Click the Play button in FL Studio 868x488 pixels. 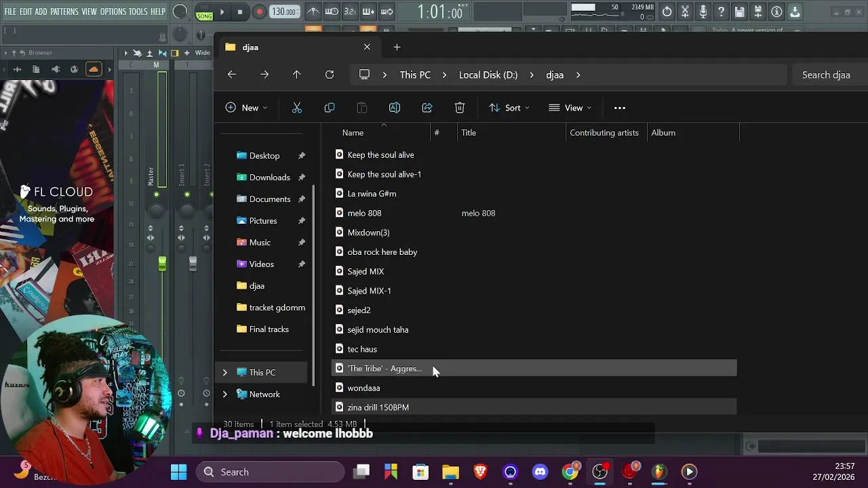point(222,12)
